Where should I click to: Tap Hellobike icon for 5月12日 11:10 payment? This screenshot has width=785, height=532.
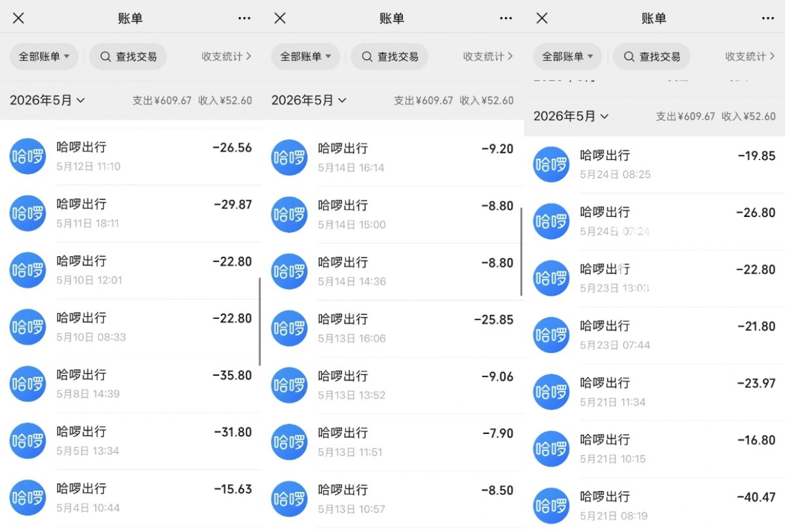pyautogui.click(x=27, y=156)
